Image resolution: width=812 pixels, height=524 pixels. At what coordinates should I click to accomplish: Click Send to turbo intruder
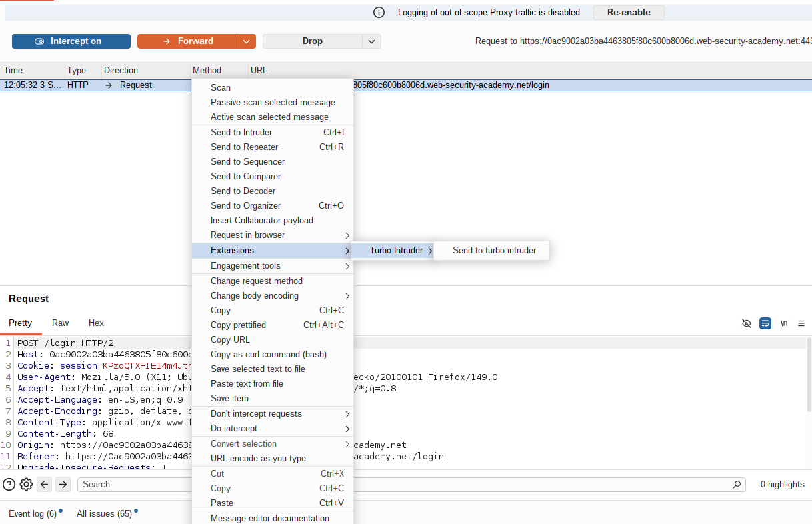(x=492, y=251)
